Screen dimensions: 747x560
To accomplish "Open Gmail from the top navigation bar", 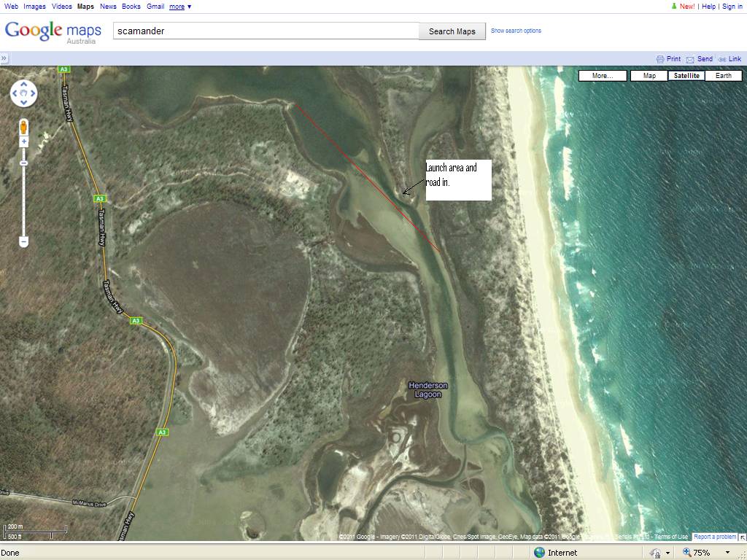I will point(155,7).
